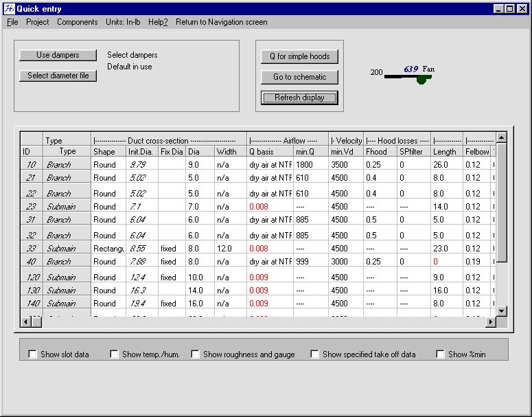This screenshot has height=417, width=532.
Task: Click Return to Navigation screen
Action: coord(221,22)
